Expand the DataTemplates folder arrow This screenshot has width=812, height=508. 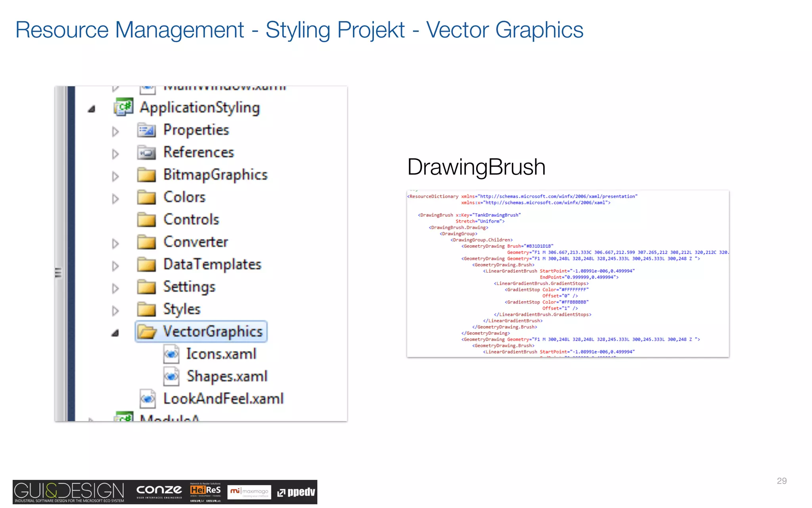115,266
